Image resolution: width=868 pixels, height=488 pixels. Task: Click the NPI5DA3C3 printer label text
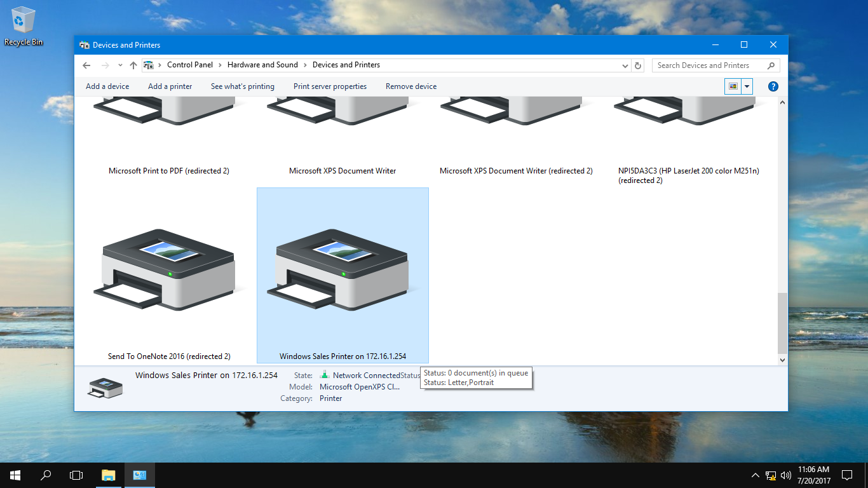[689, 175]
